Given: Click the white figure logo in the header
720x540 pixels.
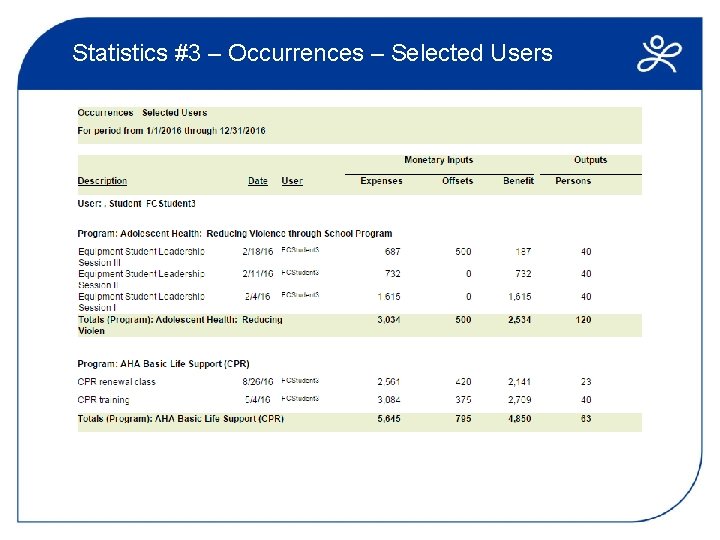Looking at the screenshot, I should [x=659, y=54].
